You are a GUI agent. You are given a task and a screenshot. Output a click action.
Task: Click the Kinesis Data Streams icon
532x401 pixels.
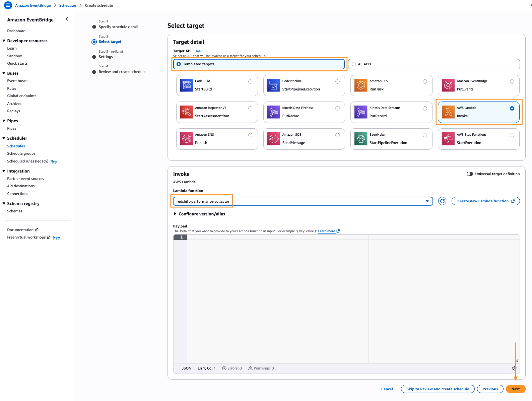click(x=361, y=112)
